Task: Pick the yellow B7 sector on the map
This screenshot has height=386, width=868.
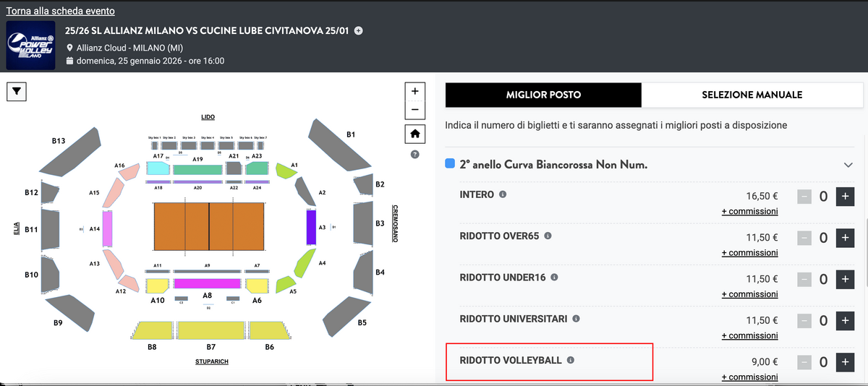Action: point(211,330)
